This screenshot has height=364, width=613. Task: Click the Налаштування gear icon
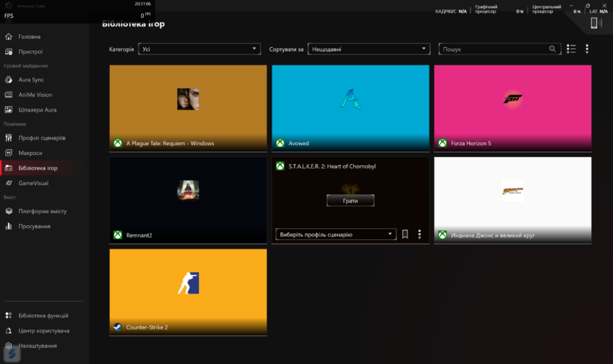[9, 346]
